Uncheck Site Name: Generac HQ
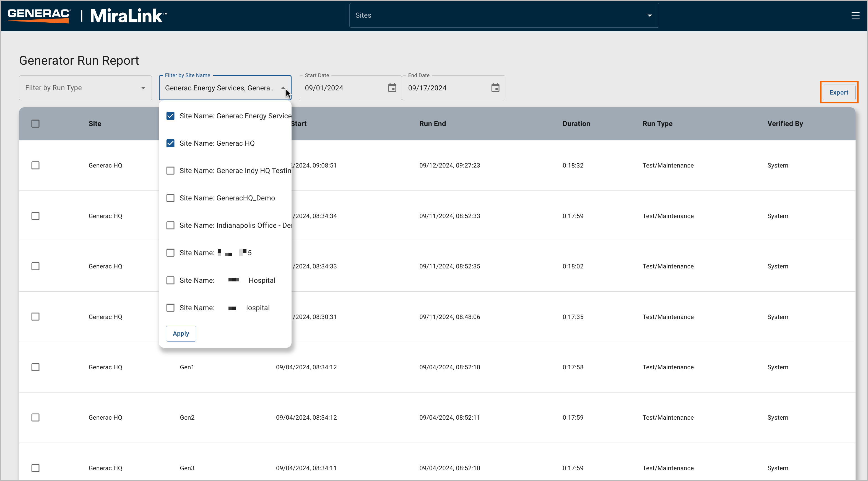Viewport: 868px width, 481px height. 170,143
